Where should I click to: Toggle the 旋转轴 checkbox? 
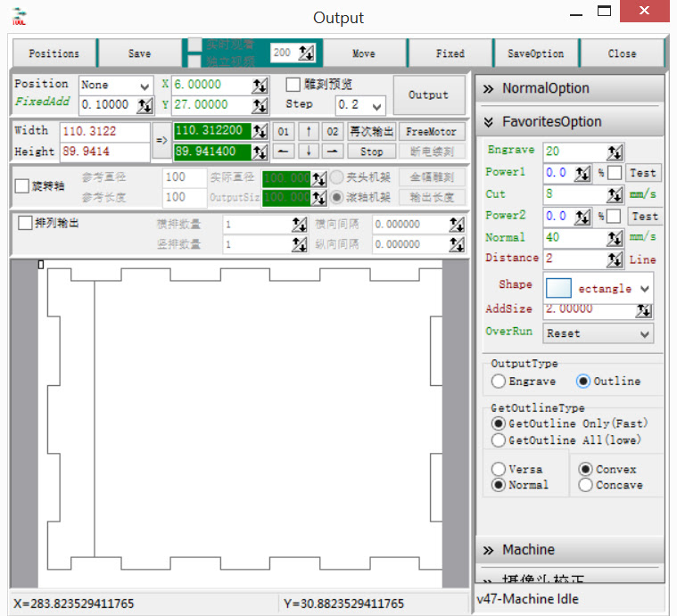pyautogui.click(x=22, y=186)
